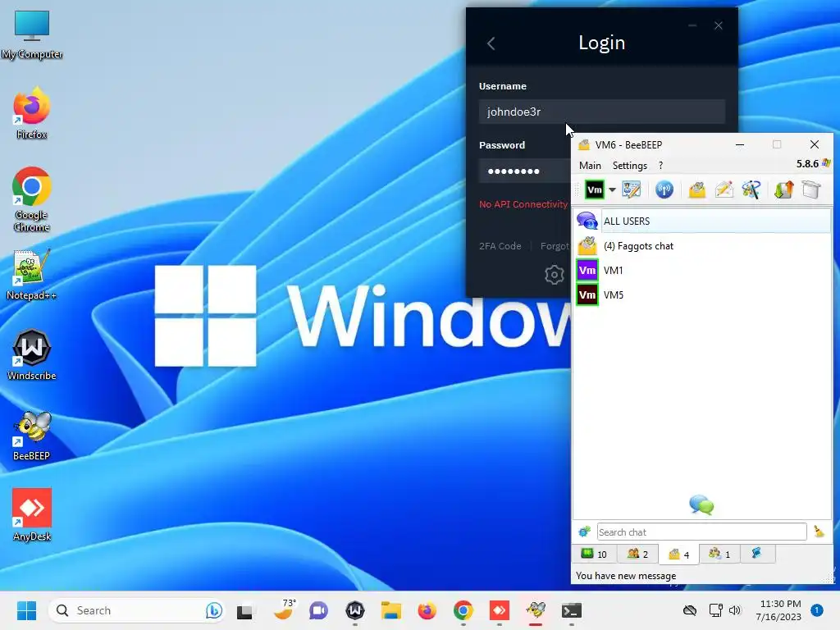Click the dark red Vm avatar next to VM5
Viewport: 840px width, 630px height.
[587, 294]
